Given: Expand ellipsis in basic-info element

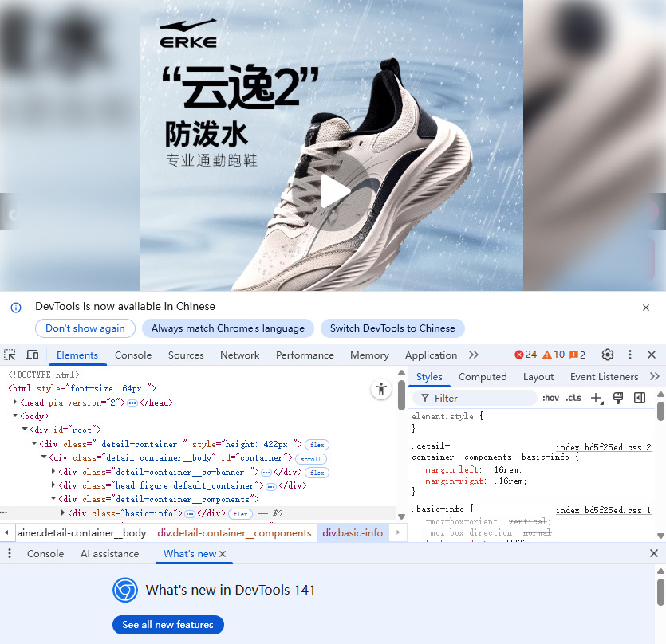Looking at the screenshot, I should pyautogui.click(x=190, y=514).
